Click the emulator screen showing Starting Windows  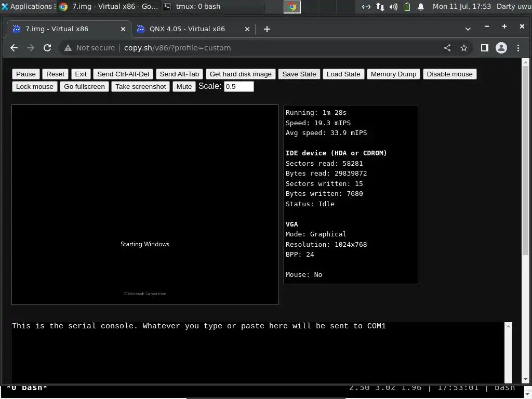pos(145,205)
